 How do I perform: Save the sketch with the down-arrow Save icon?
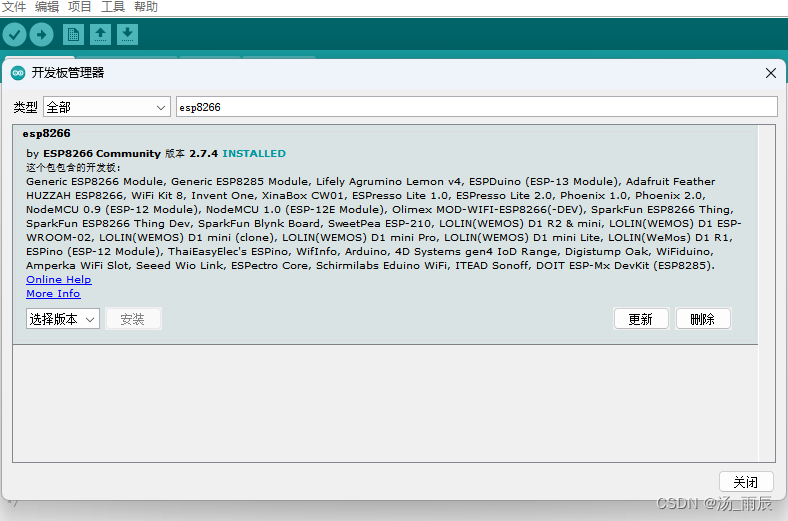pos(128,35)
